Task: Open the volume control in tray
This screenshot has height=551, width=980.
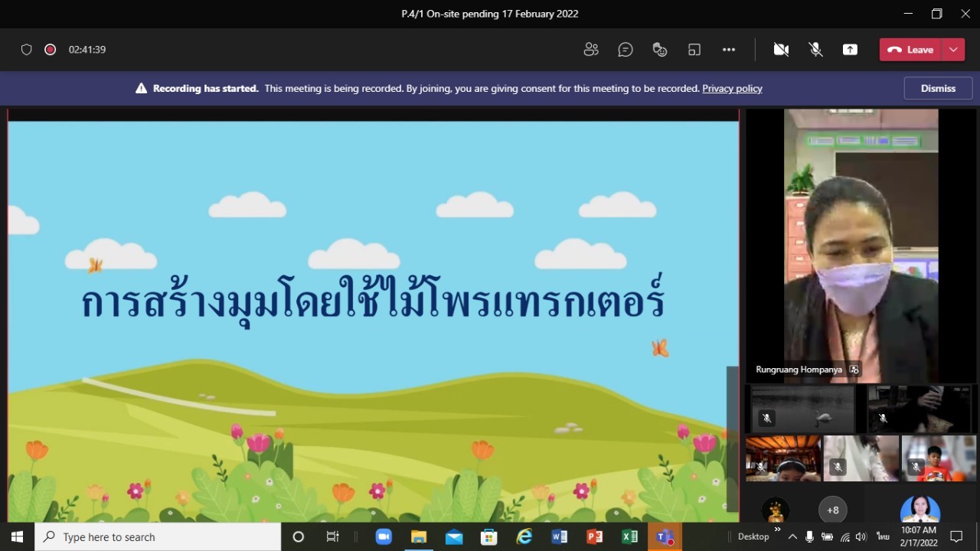Action: coord(862,536)
